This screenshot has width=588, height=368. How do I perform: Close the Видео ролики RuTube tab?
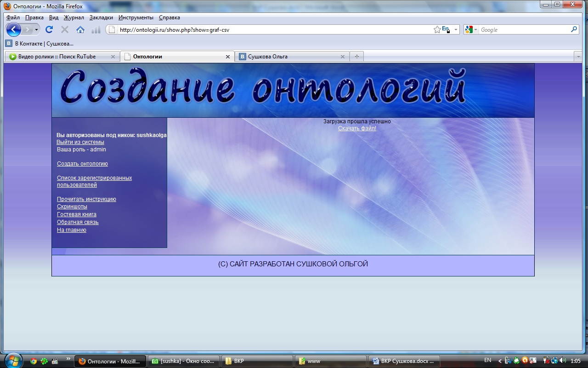click(113, 57)
